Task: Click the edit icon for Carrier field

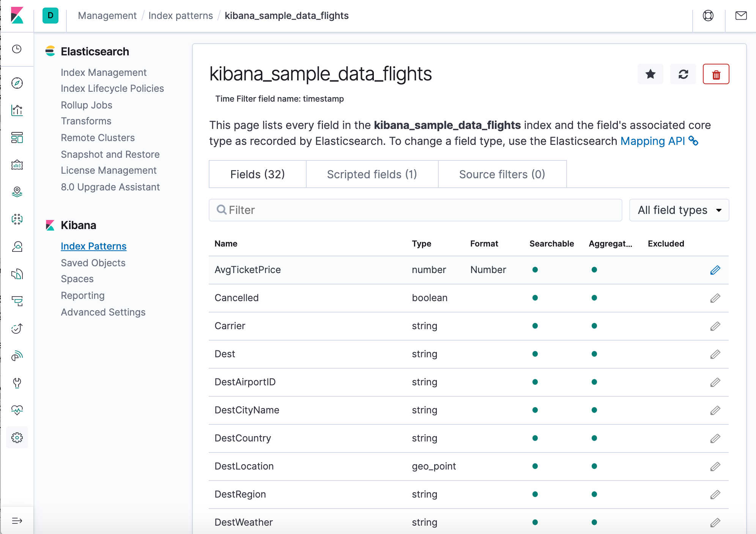Action: (715, 326)
